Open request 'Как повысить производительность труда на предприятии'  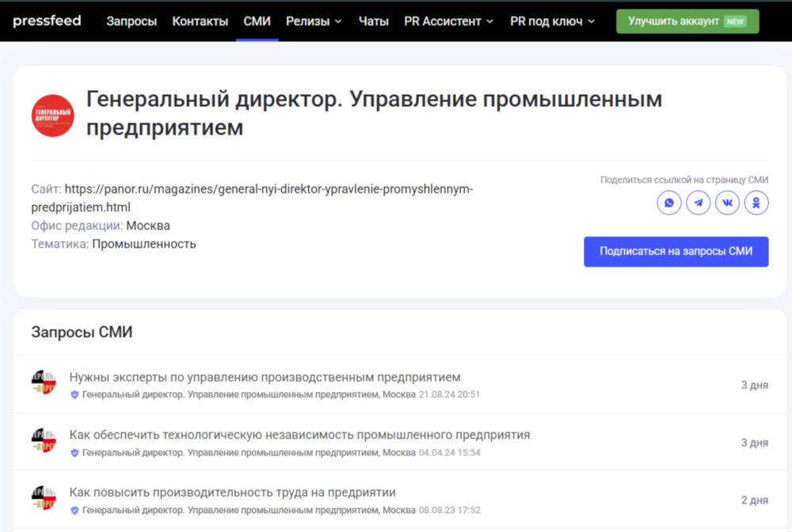pyautogui.click(x=232, y=492)
